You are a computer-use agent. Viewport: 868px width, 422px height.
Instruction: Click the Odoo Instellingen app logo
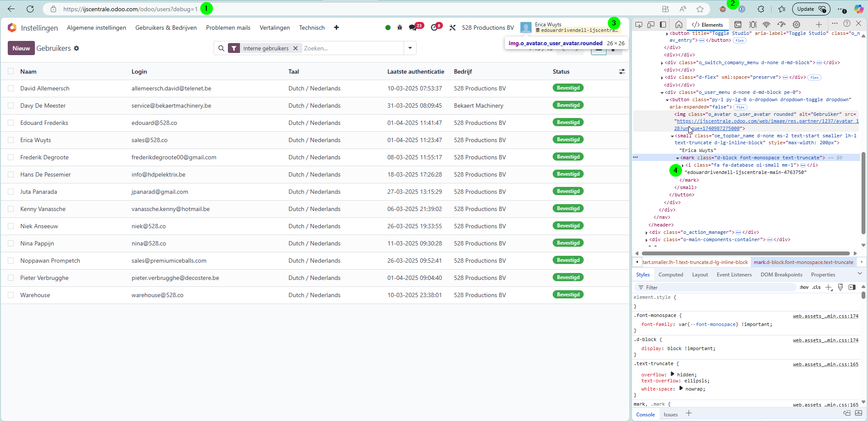tap(12, 28)
